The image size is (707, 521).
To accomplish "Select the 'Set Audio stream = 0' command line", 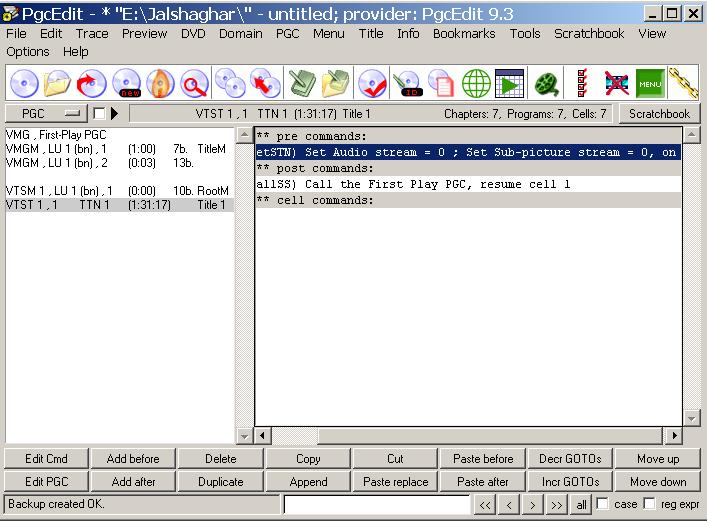I will point(468,152).
